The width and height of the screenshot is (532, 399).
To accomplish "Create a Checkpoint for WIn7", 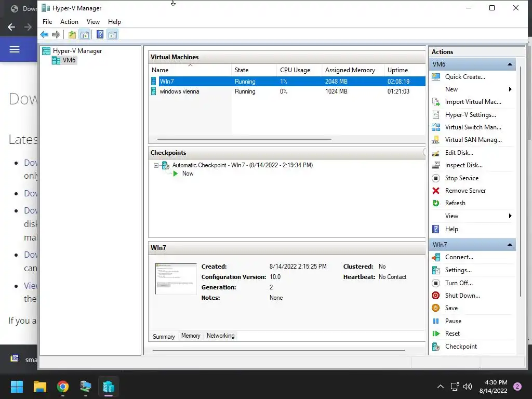I will [461, 347].
